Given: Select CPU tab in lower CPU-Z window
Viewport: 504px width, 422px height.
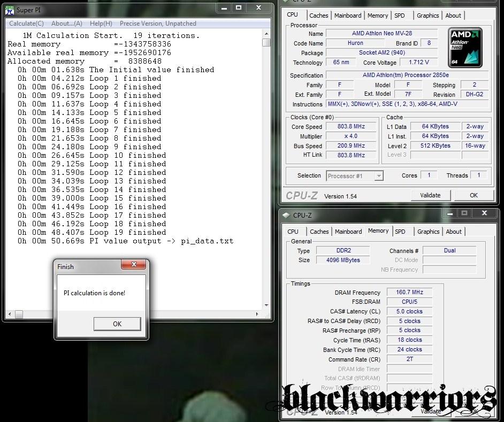Looking at the screenshot, I should click(x=293, y=232).
